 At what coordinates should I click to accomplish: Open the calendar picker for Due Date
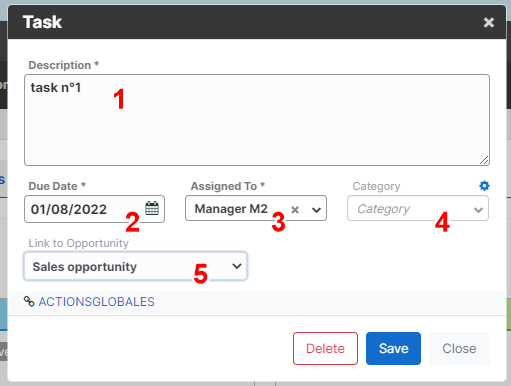(x=152, y=208)
